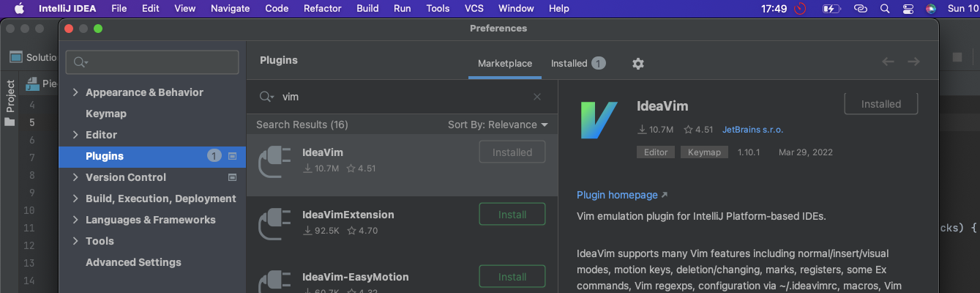Switch to the Marketplace tab

(505, 64)
